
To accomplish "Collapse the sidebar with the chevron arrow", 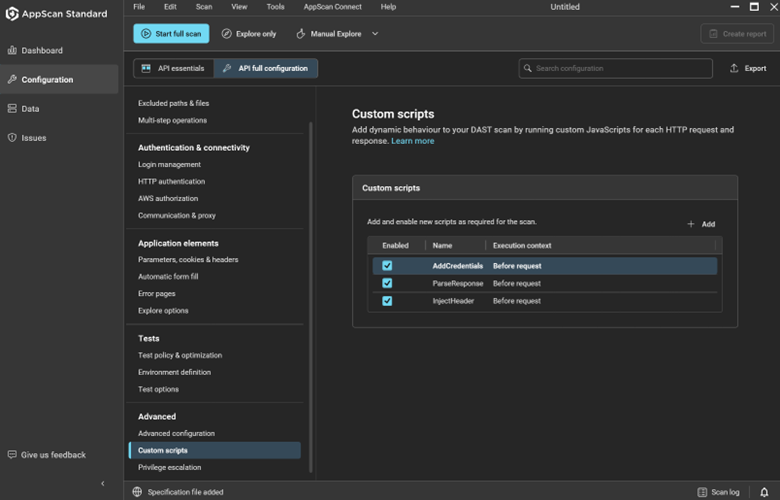I will [x=103, y=483].
